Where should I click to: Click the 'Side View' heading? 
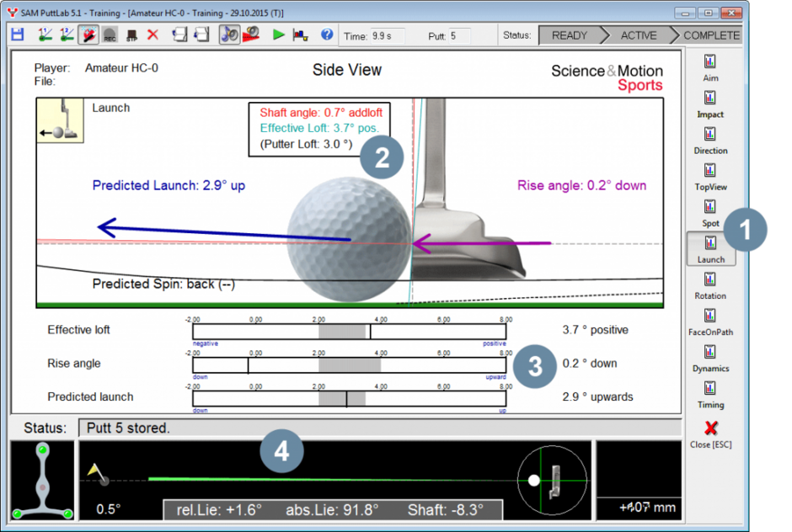point(347,70)
